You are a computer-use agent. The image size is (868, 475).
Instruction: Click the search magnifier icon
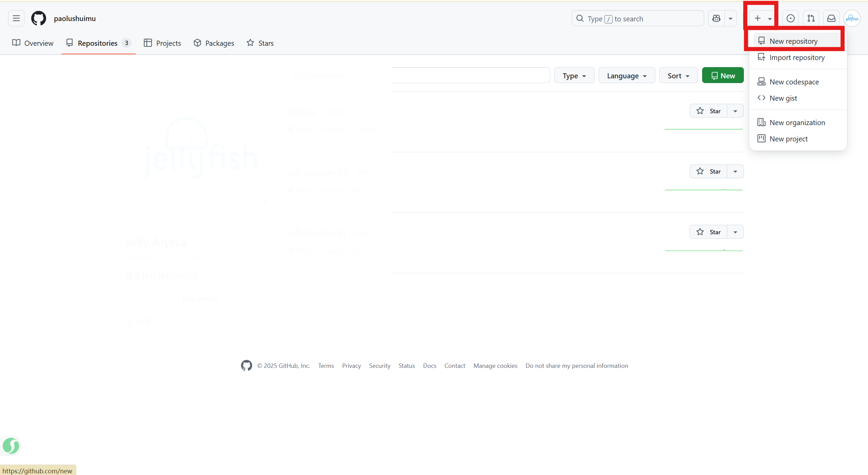click(580, 18)
